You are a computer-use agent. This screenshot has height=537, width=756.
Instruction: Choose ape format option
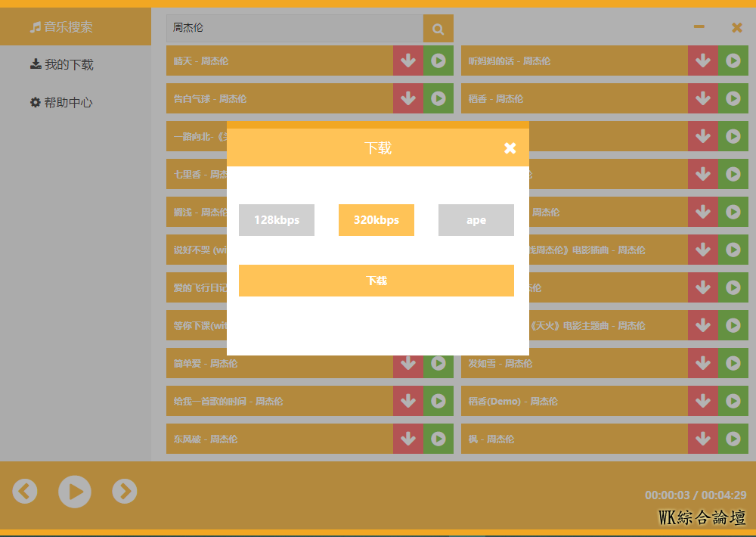pos(476,220)
